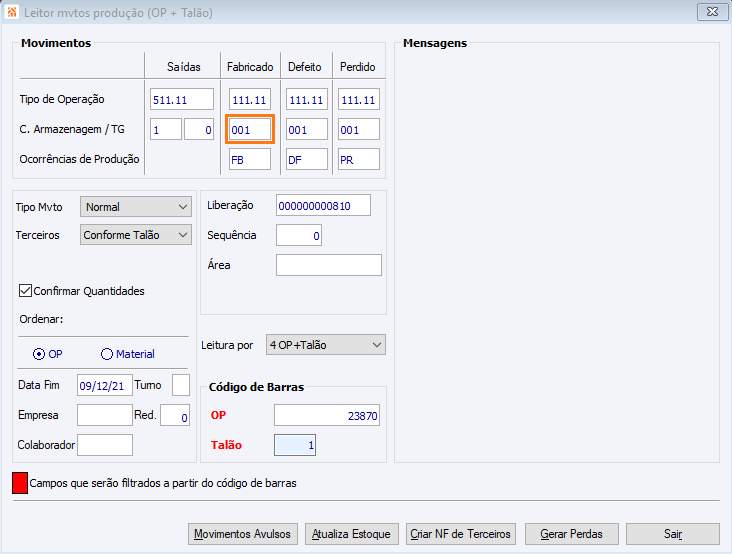Click Atualiza Estoque button
This screenshot has height=554, width=732.
[352, 534]
